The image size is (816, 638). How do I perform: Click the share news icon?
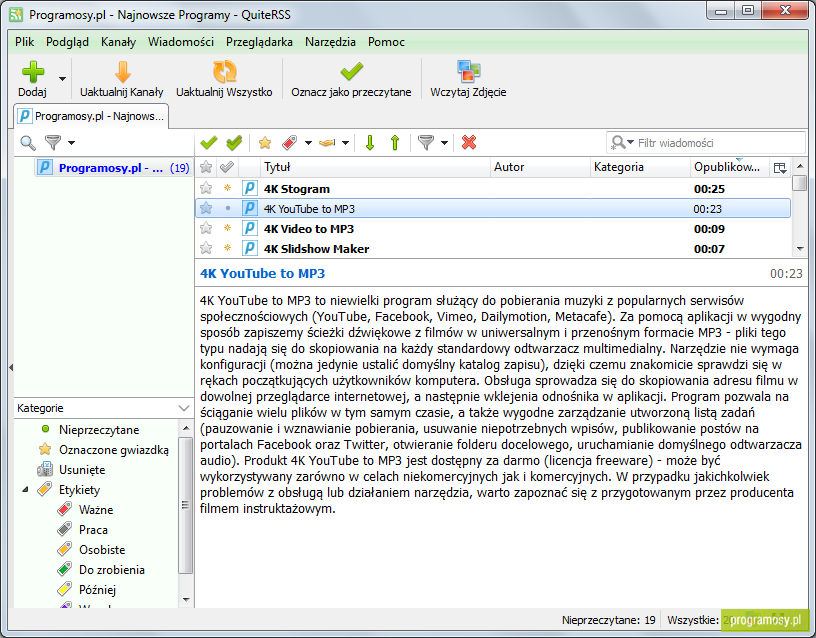(x=327, y=142)
